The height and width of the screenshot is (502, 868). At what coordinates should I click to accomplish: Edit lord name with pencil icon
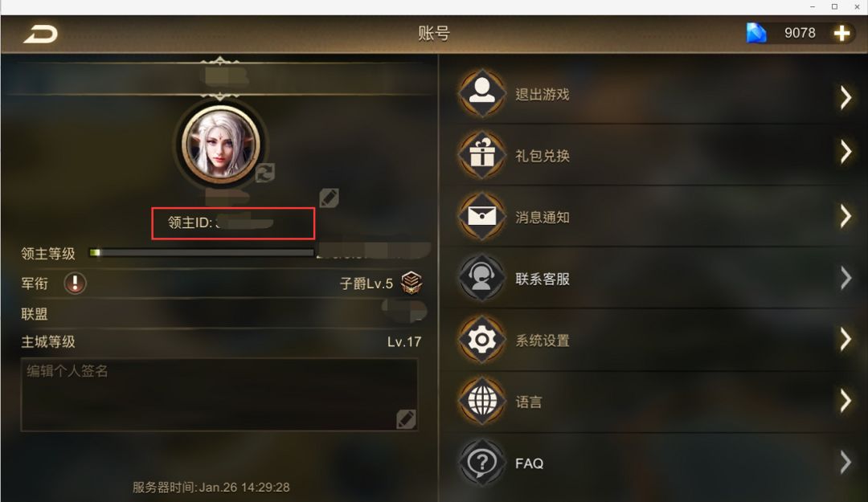[329, 198]
